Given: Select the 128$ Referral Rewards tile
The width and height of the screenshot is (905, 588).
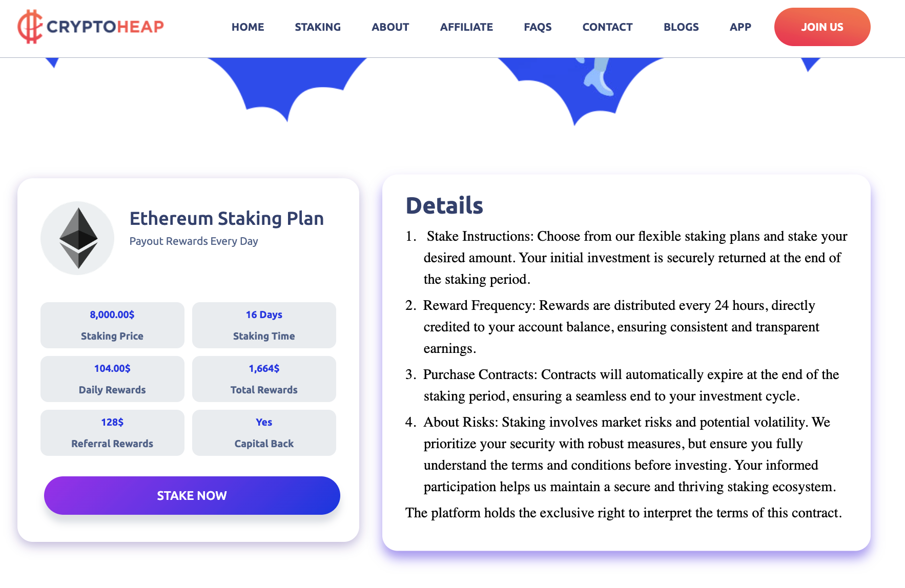Looking at the screenshot, I should [112, 433].
